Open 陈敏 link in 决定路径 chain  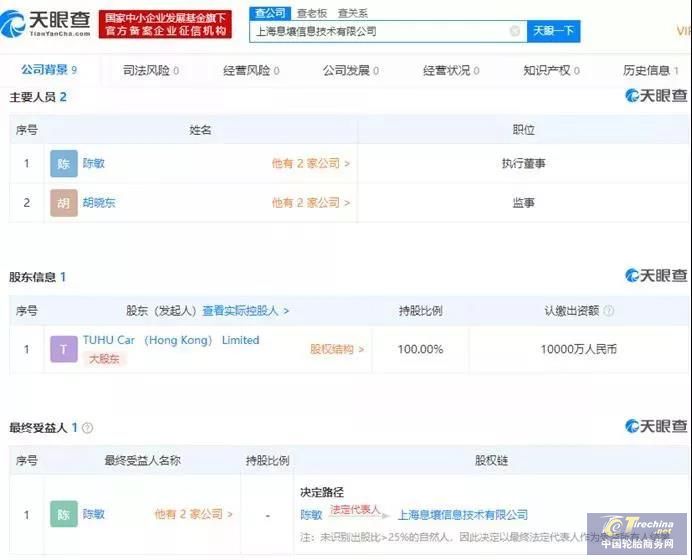point(311,515)
